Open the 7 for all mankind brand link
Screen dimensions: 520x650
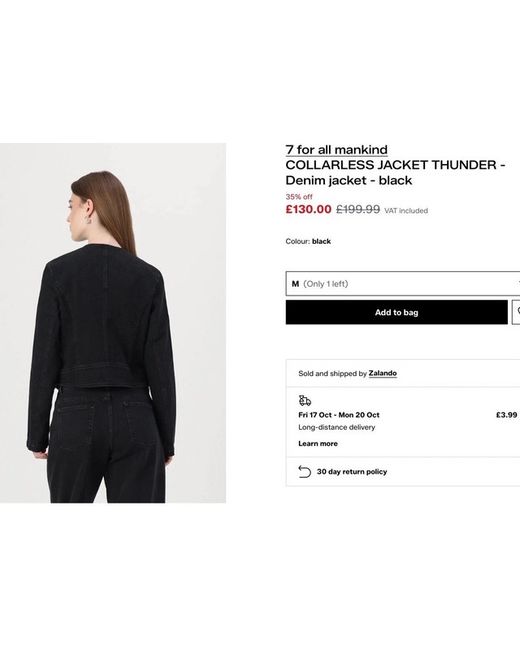(x=336, y=150)
